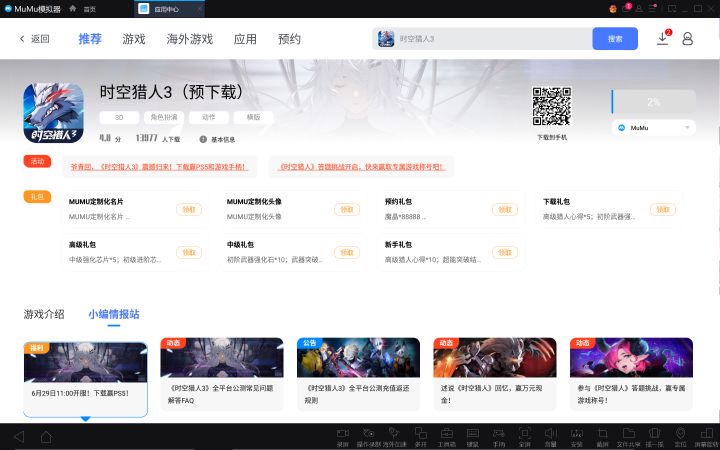Click the 摇一摇 shake icon
Viewport: 720px width, 450px height.
click(x=654, y=433)
